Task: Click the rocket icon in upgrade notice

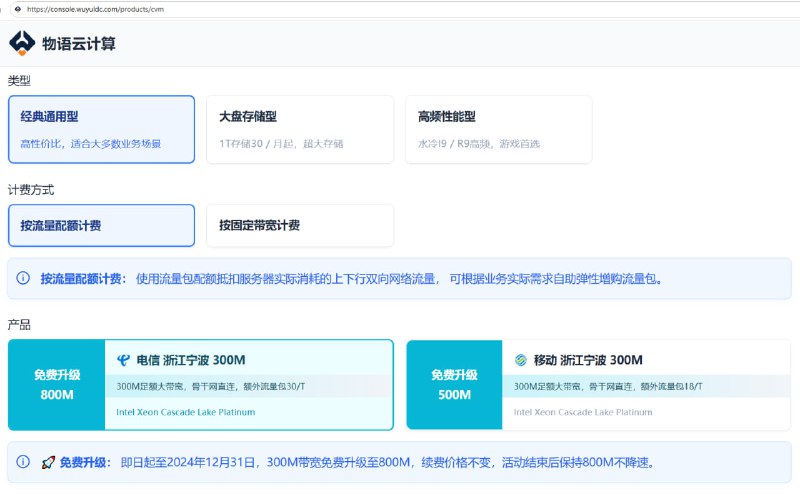Action: tap(48, 462)
